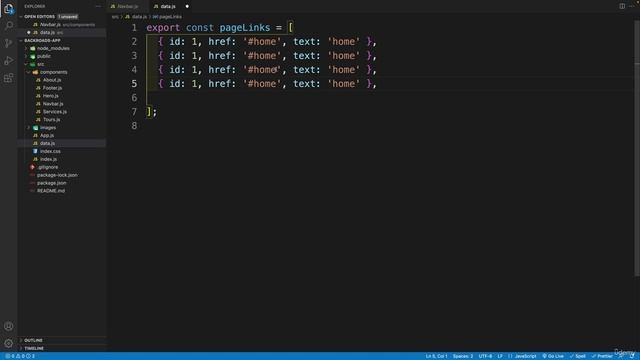Collapse the components folder
The width and height of the screenshot is (640, 360).
coord(53,72)
